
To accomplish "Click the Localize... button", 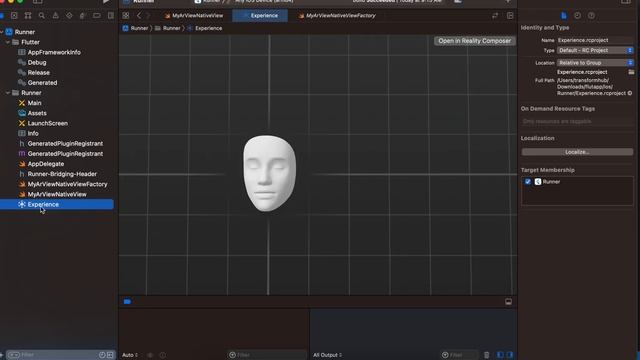I will [577, 152].
